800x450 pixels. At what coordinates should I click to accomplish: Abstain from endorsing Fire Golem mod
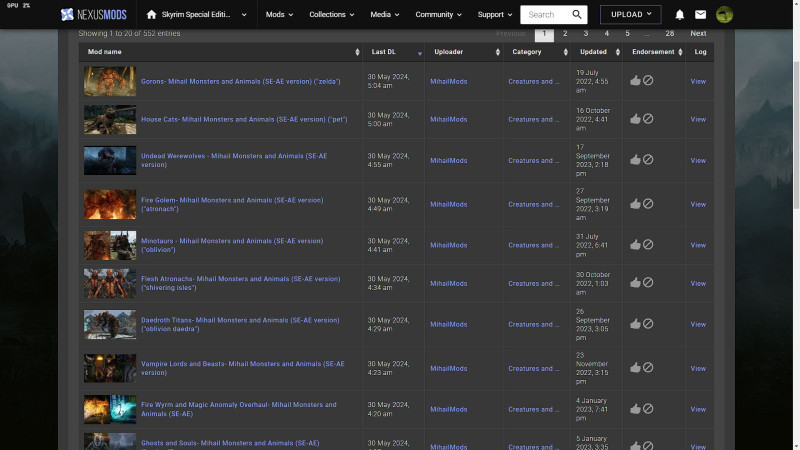648,204
